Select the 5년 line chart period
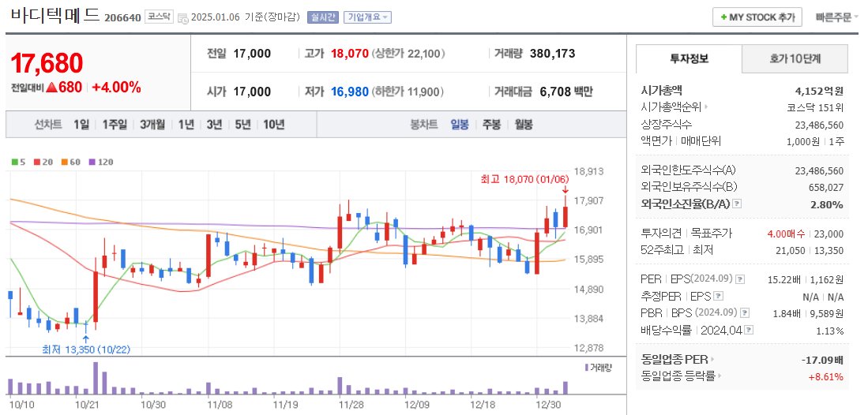This screenshot has width=868, height=415. (x=242, y=125)
